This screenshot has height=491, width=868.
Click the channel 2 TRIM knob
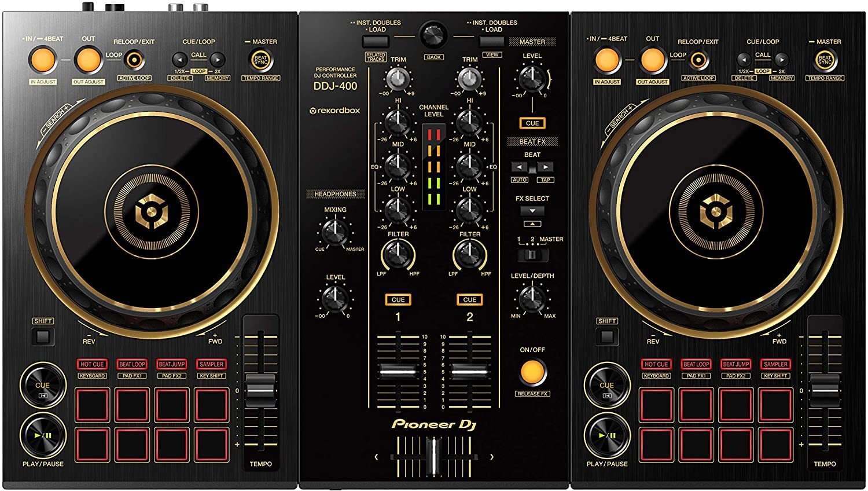(x=469, y=78)
